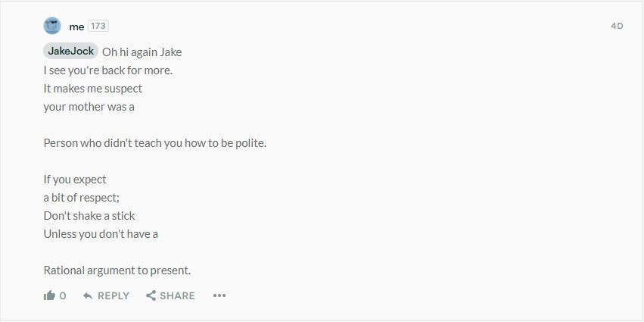Viewport: 644px width, 322px height.
Task: Click the line "It makes me suspect"
Action: [93, 89]
